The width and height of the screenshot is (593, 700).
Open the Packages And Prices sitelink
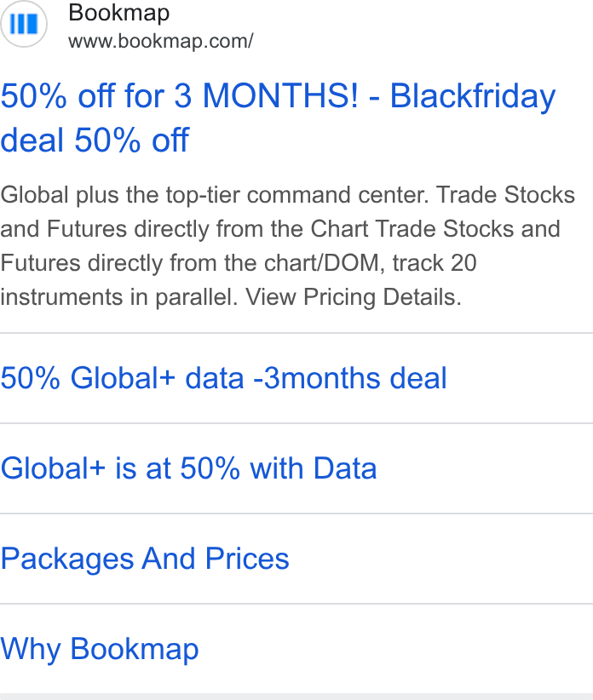pyautogui.click(x=145, y=559)
